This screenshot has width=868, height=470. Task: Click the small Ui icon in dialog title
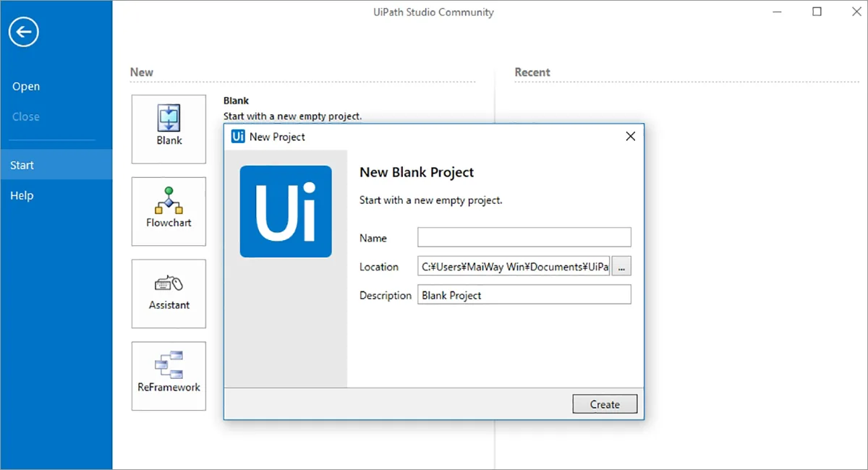point(238,136)
